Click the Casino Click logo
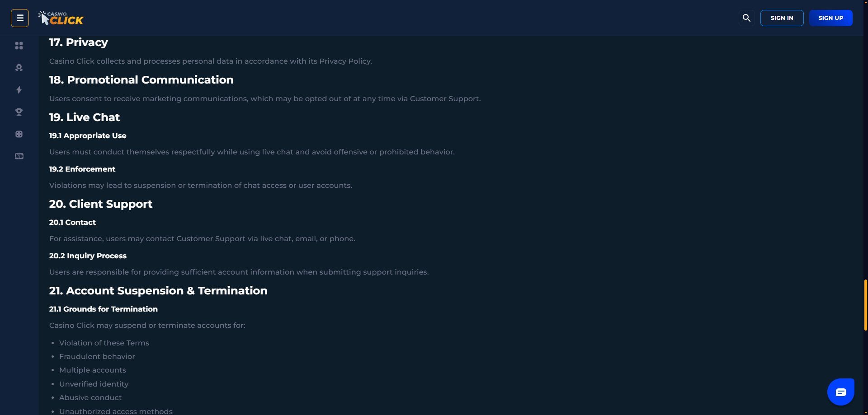This screenshot has width=868, height=415. pyautogui.click(x=61, y=18)
